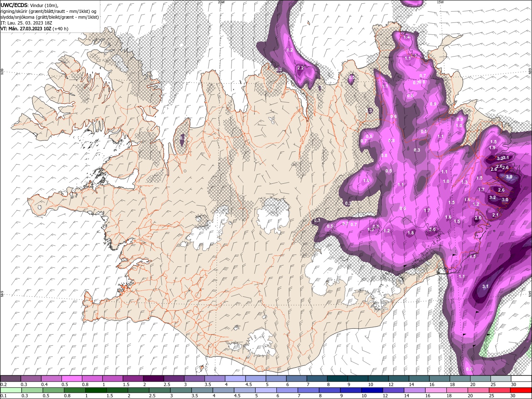Click the 2.2 value on the north coast
Screen dimensions: 532x399
pos(301,67)
